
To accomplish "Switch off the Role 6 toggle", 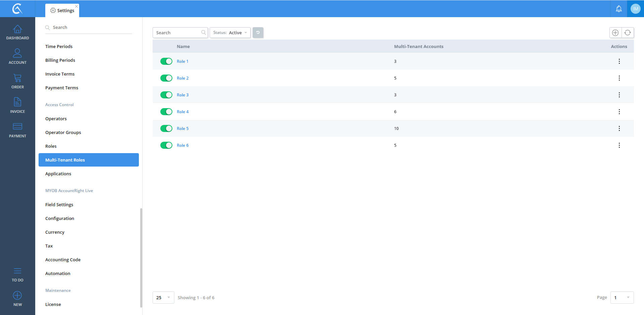I will [x=166, y=145].
